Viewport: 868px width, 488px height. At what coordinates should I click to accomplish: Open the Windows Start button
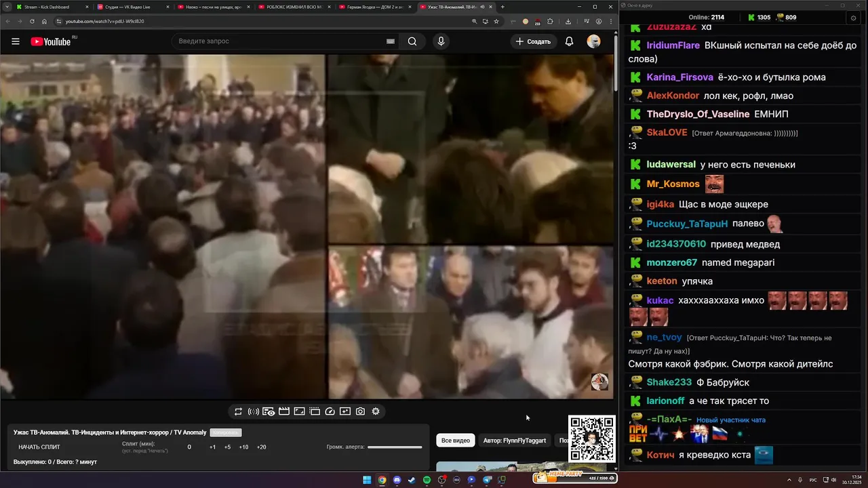tap(367, 480)
